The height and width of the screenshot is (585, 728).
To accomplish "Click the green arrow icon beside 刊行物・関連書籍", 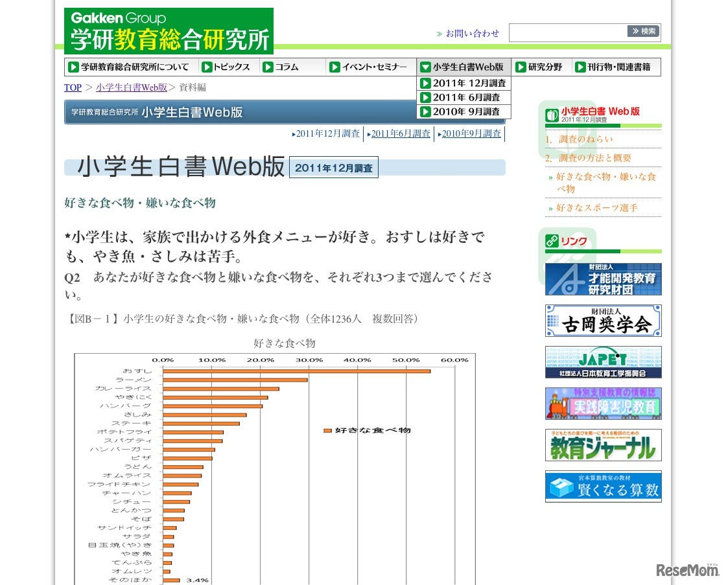I will (580, 67).
